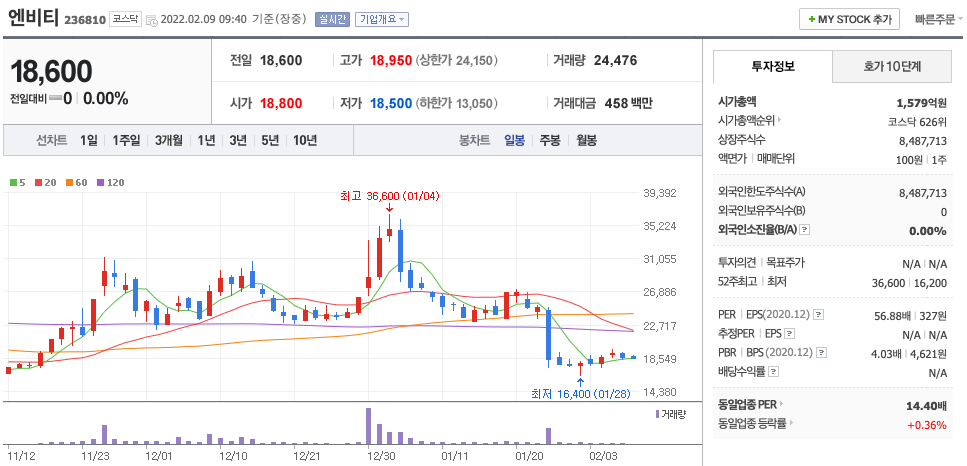Click the stock code 236810

[x=84, y=20]
